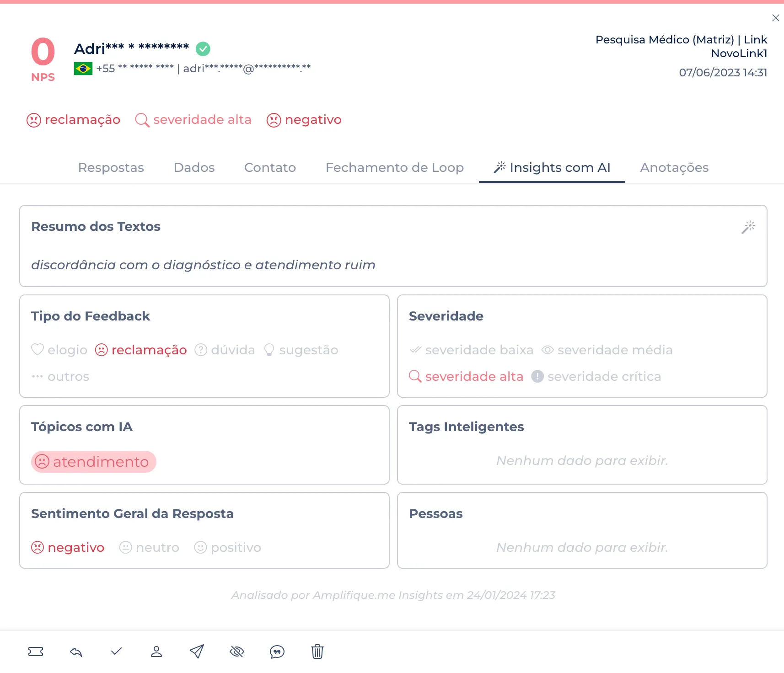Click the 'atendimento' topic tag
Screen dimensions: 784x673
pyautogui.click(x=94, y=462)
